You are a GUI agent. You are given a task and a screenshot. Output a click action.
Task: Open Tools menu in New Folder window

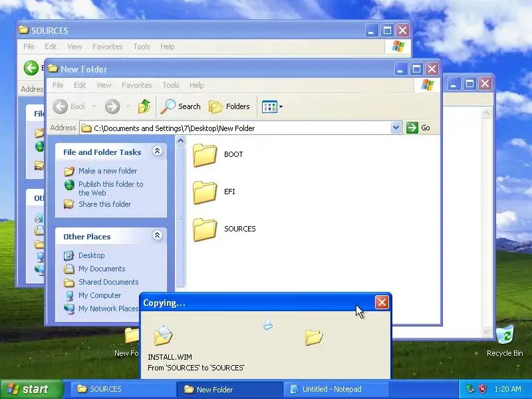tap(171, 85)
